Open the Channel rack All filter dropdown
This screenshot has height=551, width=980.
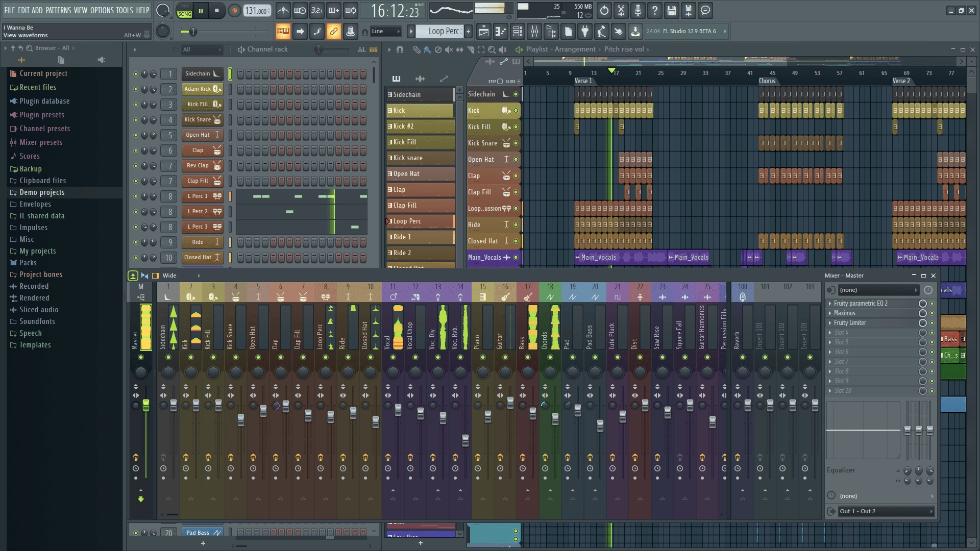[x=203, y=49]
